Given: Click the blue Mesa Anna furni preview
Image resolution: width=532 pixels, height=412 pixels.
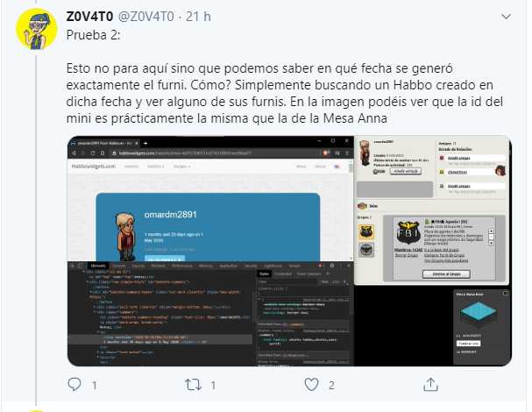Looking at the screenshot, I should click(478, 315).
